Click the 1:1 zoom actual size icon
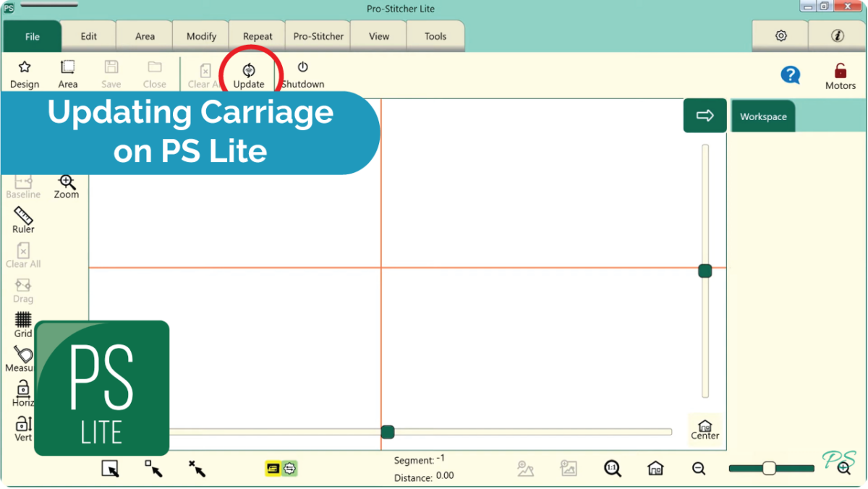This screenshot has width=868, height=489. [612, 468]
